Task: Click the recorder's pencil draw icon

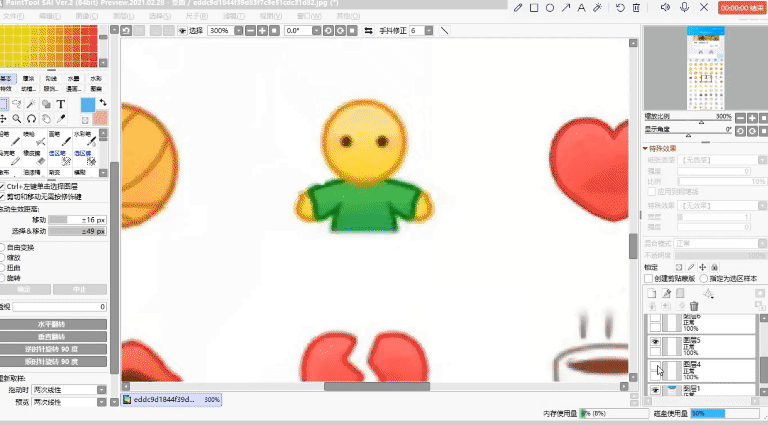Action: coord(518,7)
